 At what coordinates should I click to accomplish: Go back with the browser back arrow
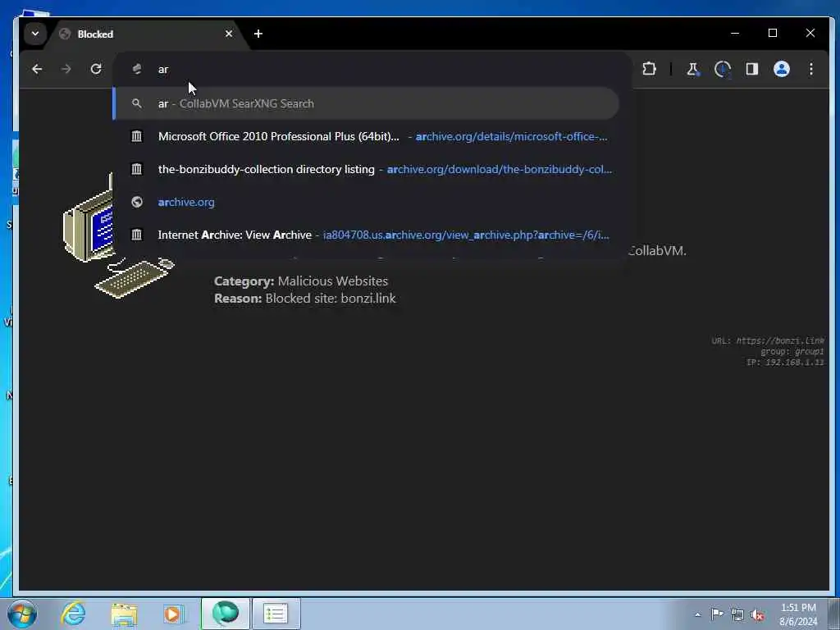(37, 69)
